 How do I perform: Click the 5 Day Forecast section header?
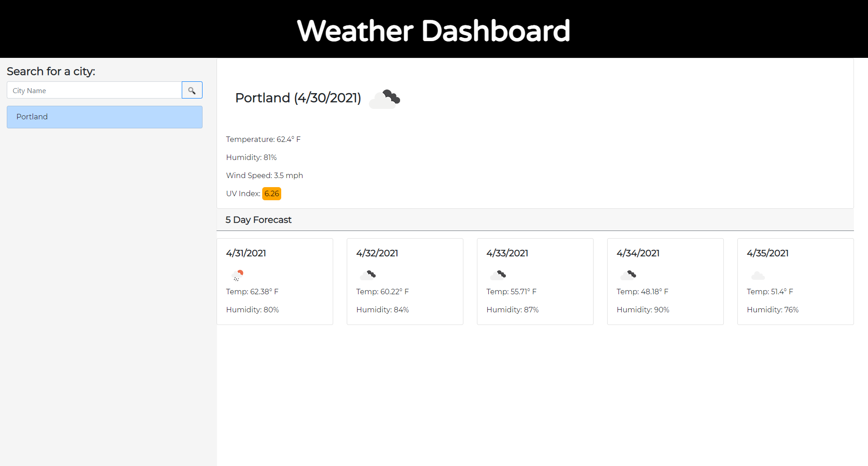(x=259, y=220)
